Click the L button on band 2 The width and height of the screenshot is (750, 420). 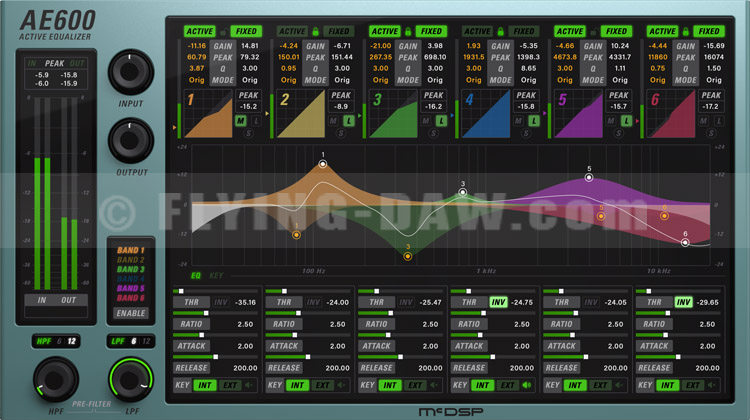(349, 121)
